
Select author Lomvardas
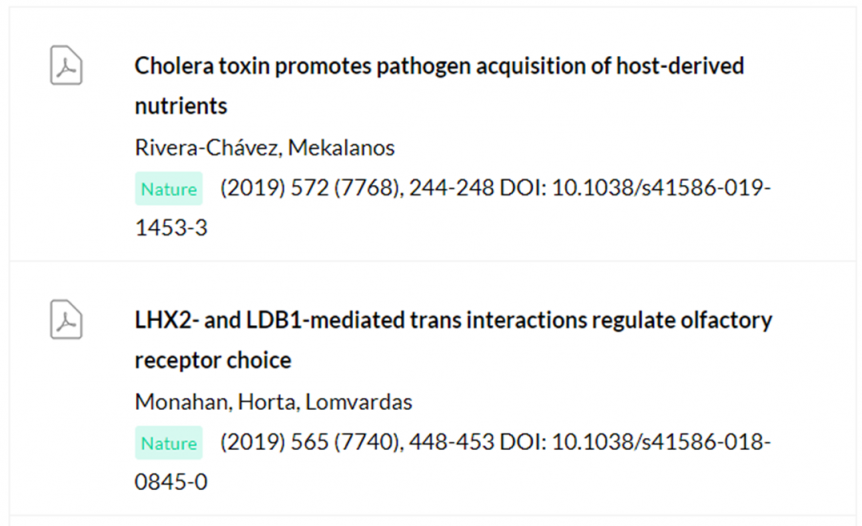[359, 402]
